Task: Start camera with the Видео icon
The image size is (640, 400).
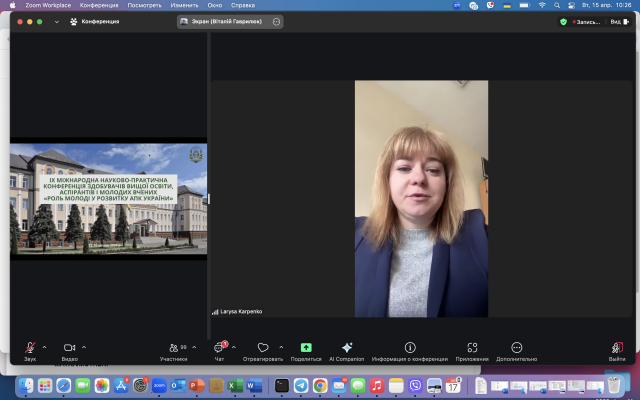Action: point(69,348)
